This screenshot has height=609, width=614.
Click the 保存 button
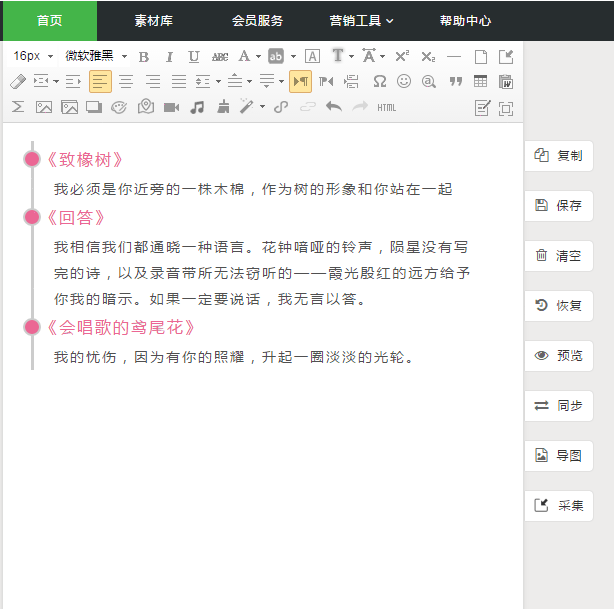click(559, 206)
